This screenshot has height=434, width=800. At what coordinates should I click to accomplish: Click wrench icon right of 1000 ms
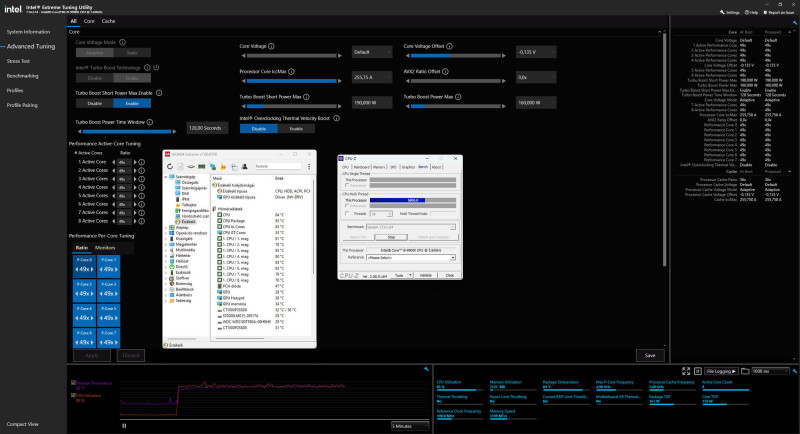795,371
